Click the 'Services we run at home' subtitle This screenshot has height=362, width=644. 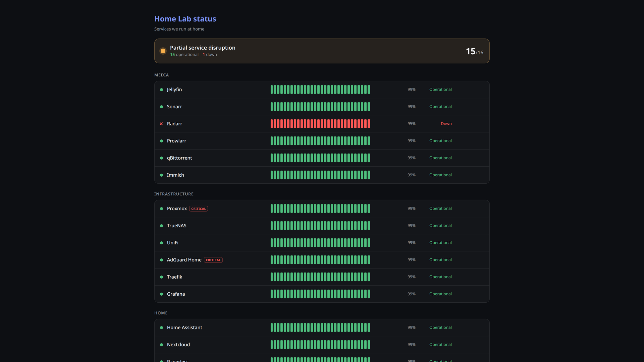pos(179,29)
